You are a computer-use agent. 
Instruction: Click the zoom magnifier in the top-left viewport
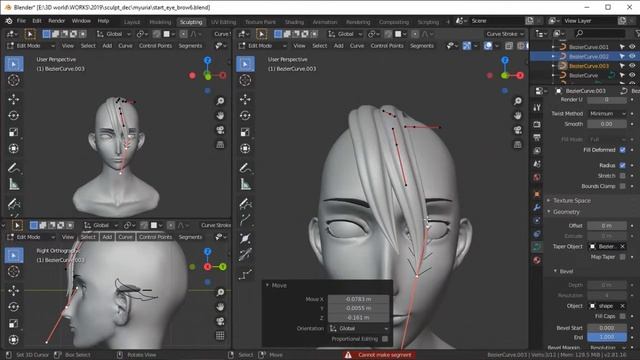coord(220,101)
